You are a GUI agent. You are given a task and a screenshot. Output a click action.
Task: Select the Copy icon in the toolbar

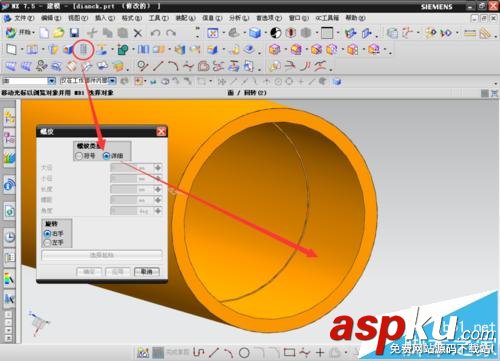[x=107, y=33]
